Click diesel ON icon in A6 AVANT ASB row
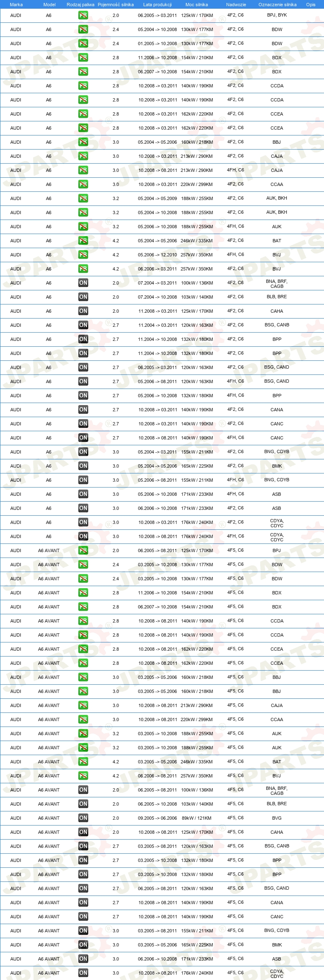The height and width of the screenshot is (980, 324). pos(83,959)
